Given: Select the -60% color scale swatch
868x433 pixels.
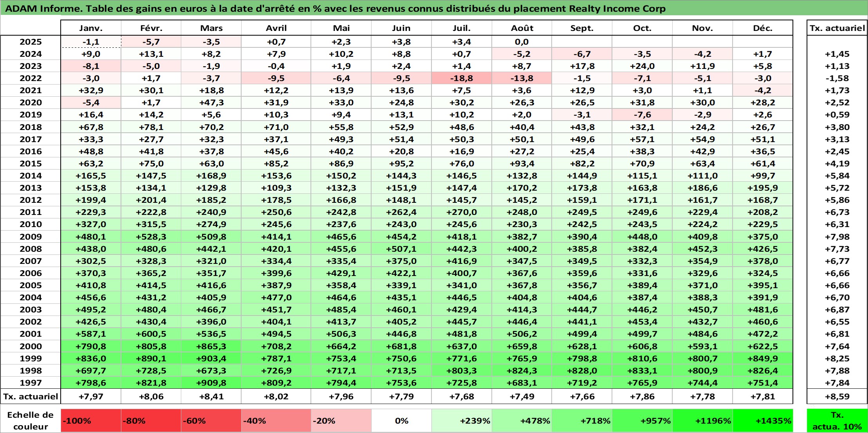Looking at the screenshot, I should [211, 421].
